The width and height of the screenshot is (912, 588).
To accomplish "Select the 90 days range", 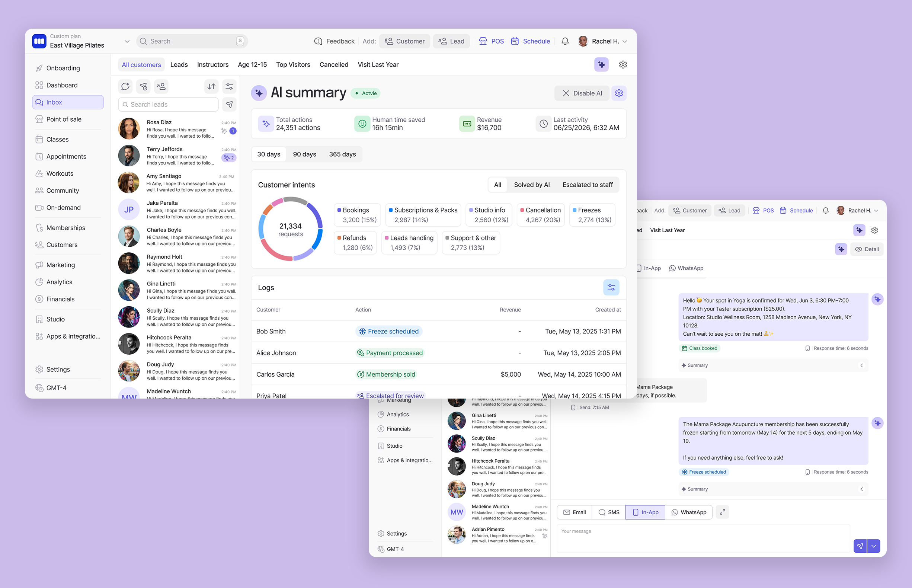I will (x=305, y=154).
